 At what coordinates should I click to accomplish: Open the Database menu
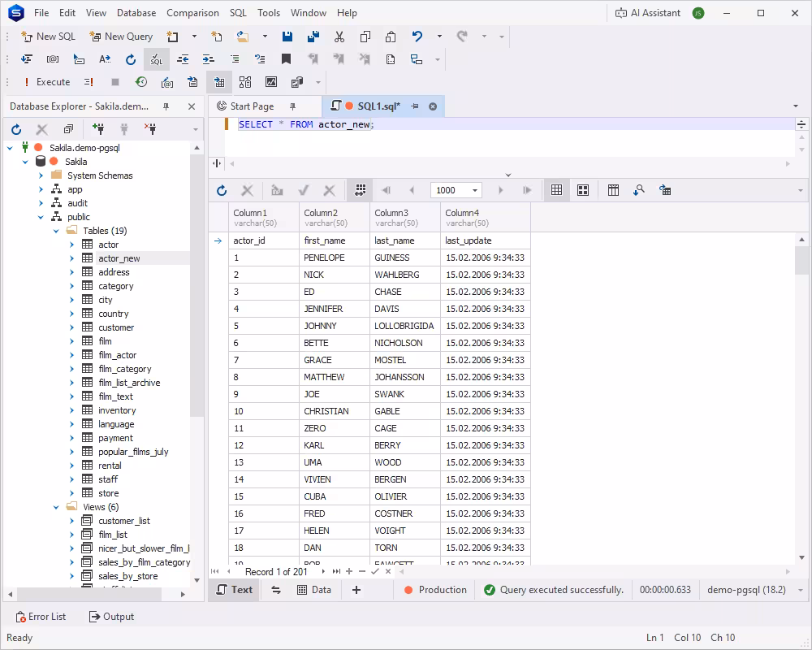[x=136, y=13]
